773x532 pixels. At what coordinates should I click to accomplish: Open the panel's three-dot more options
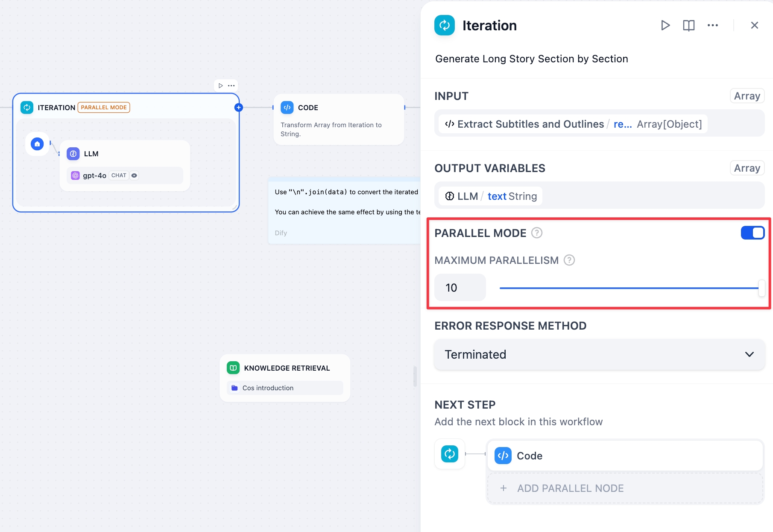tap(712, 26)
